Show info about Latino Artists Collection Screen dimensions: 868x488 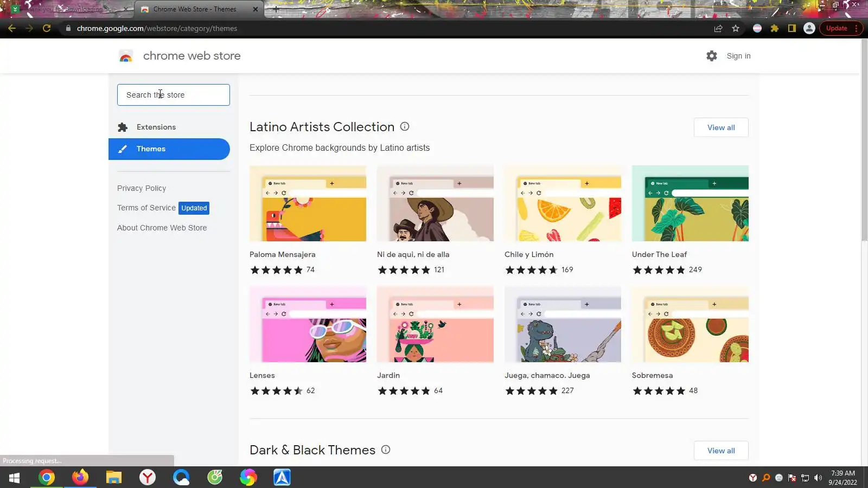click(405, 126)
